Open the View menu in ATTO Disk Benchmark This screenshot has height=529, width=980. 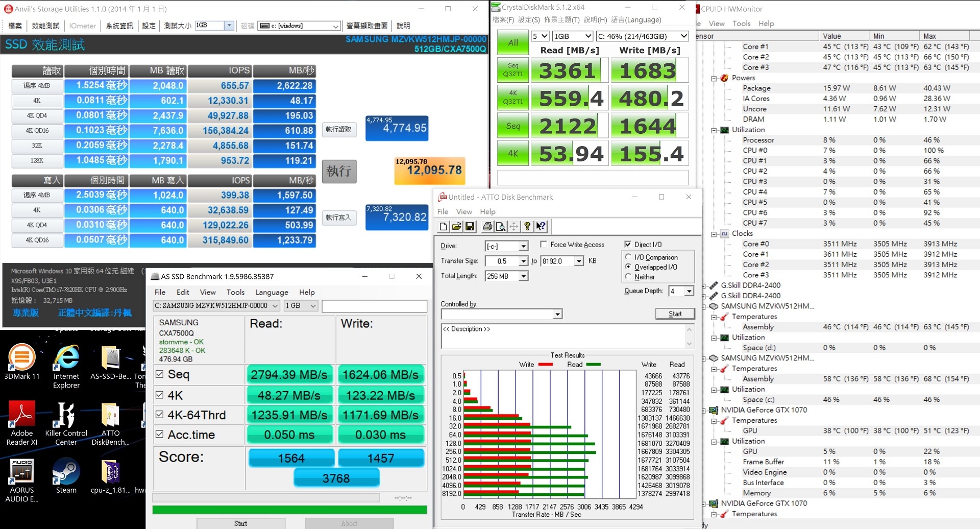464,211
